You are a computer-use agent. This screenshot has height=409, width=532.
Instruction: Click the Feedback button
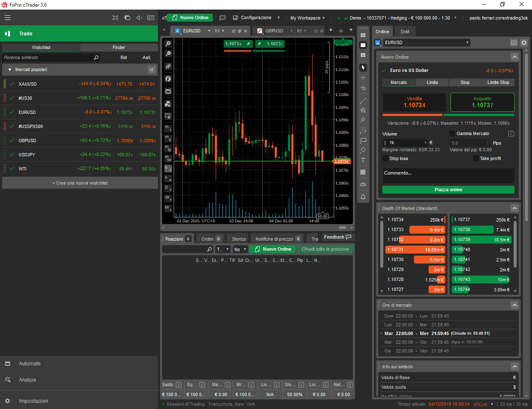(x=337, y=237)
